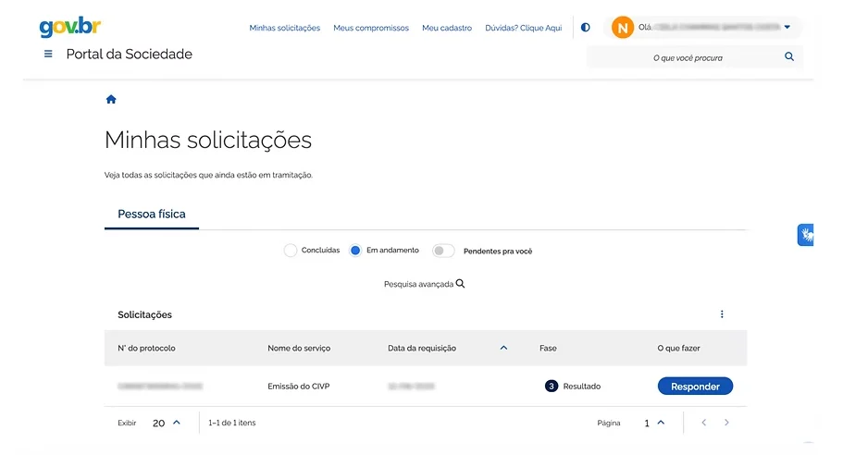Expand the user account dropdown arrow
The width and height of the screenshot is (868, 467).
(x=787, y=28)
